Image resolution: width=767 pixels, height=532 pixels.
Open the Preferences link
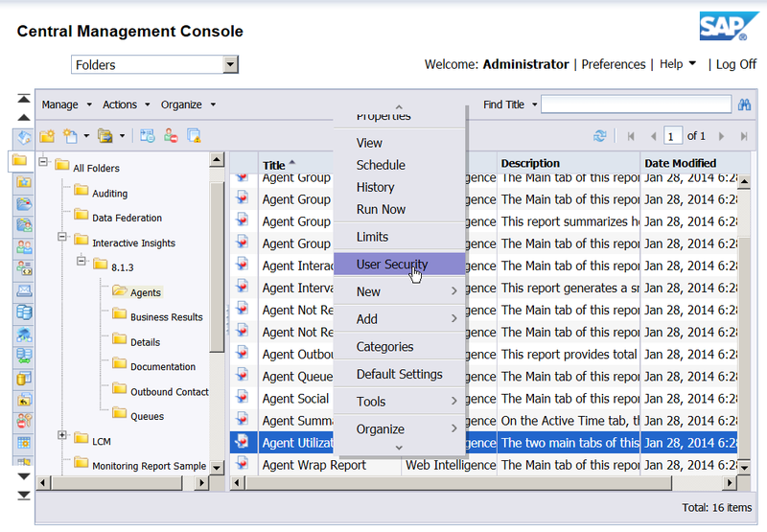pos(613,64)
